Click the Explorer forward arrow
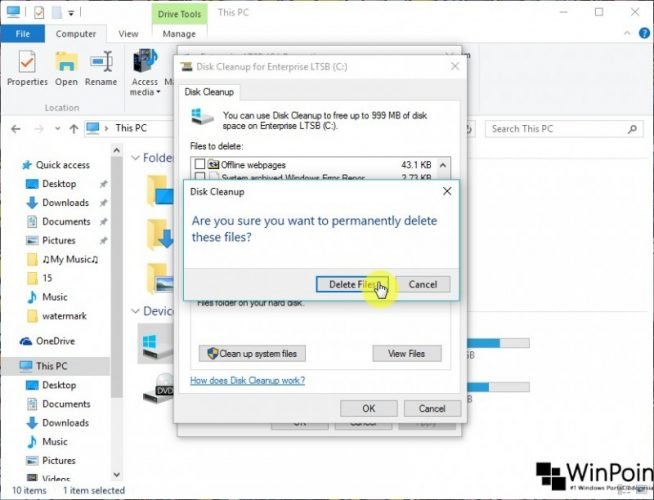The width and height of the screenshot is (654, 500). pyautogui.click(x=39, y=129)
